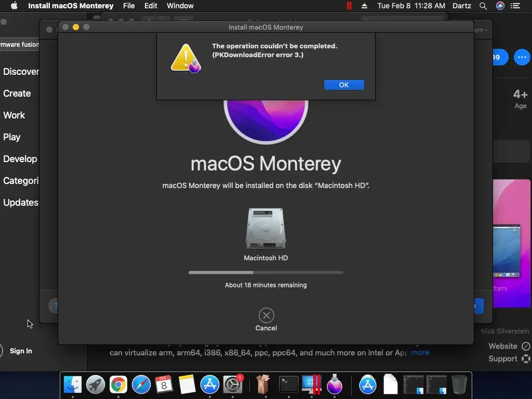Click the first minimized window in Dock
The height and width of the screenshot is (399, 532).
pos(413,384)
